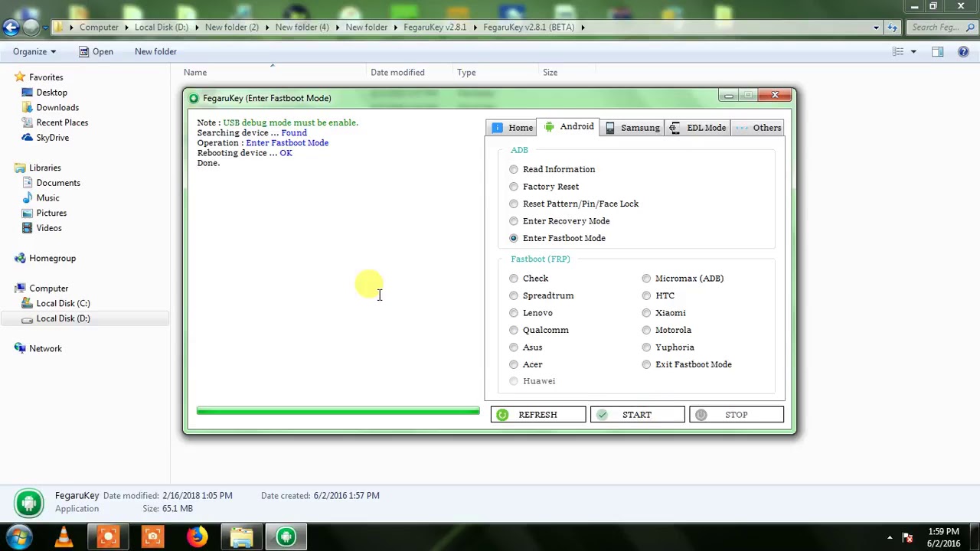
Task: Switch to the Home tab
Action: [512, 128]
